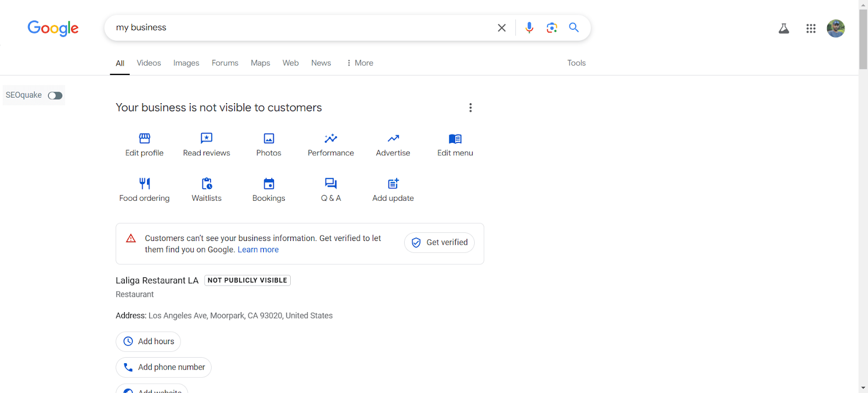Screen dimensions: 868x393
Task: Switch to the Images tab
Action: coord(186,63)
